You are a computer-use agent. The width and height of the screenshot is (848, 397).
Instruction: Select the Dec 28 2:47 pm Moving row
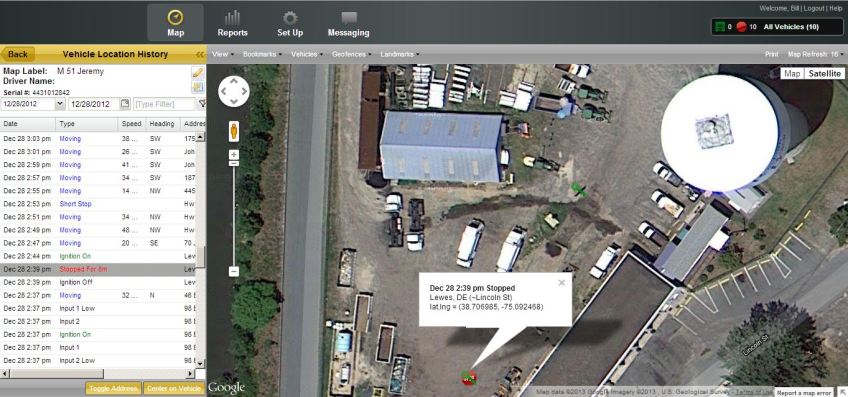tap(97, 243)
